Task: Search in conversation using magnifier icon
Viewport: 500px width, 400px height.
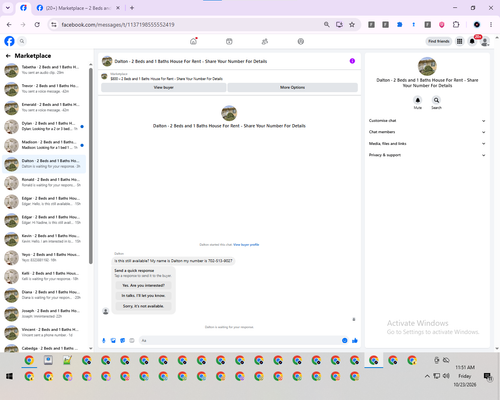Action: pyautogui.click(x=436, y=100)
